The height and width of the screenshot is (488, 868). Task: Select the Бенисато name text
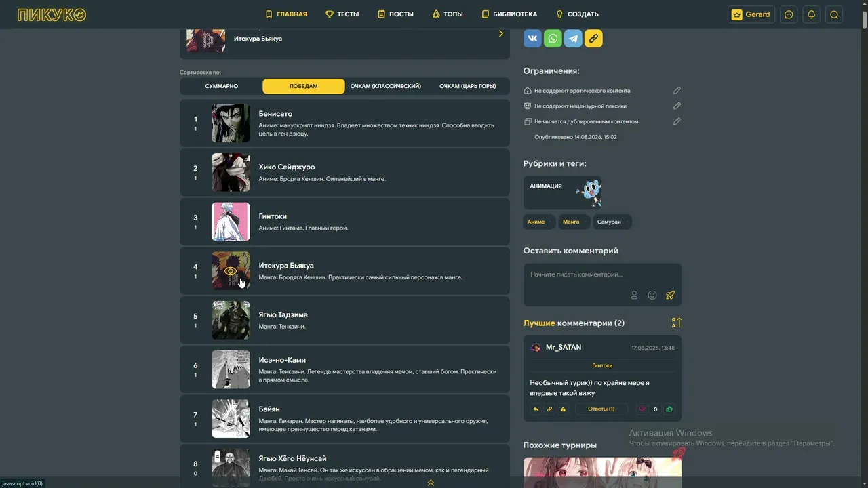pos(275,114)
